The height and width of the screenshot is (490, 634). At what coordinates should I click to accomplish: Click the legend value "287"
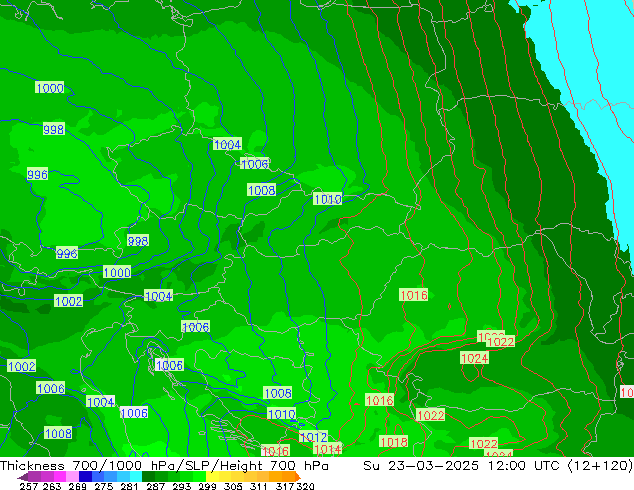tap(155, 486)
